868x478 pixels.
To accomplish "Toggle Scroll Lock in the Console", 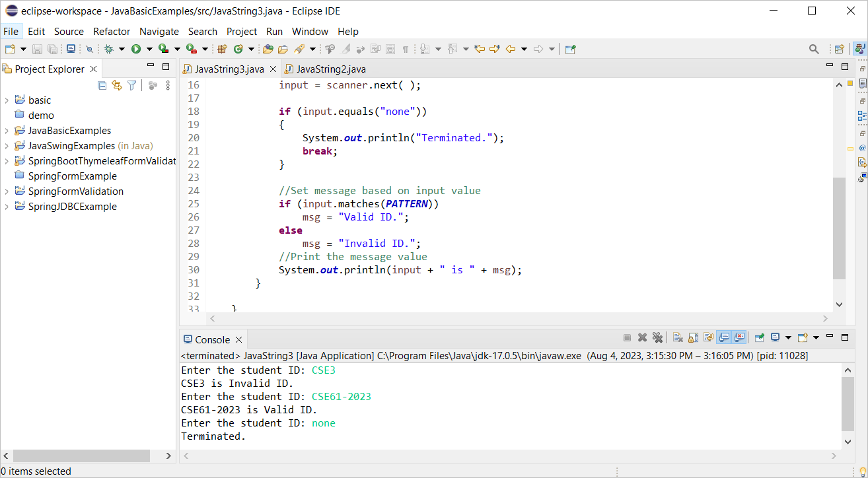I will [x=692, y=337].
